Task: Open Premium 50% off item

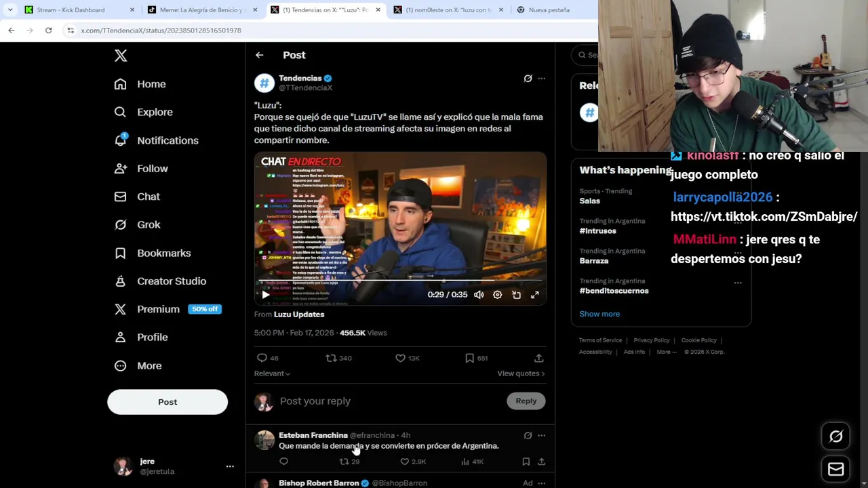Action: pyautogui.click(x=167, y=309)
